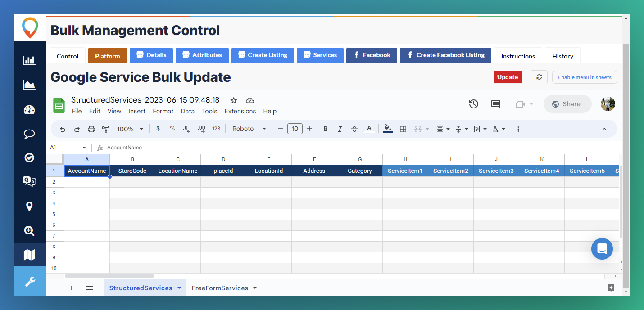Open the StructuredServices sheet tab dropdown arrow
The image size is (644, 310).
point(179,288)
